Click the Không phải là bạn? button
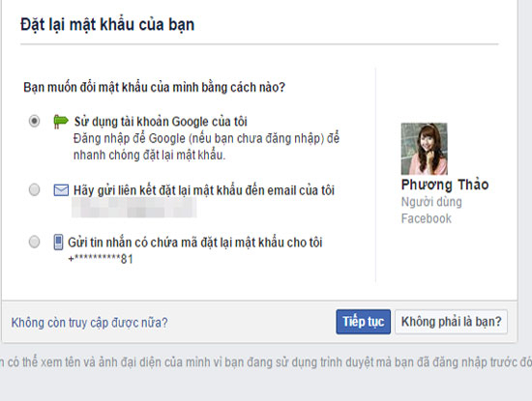 pos(452,322)
